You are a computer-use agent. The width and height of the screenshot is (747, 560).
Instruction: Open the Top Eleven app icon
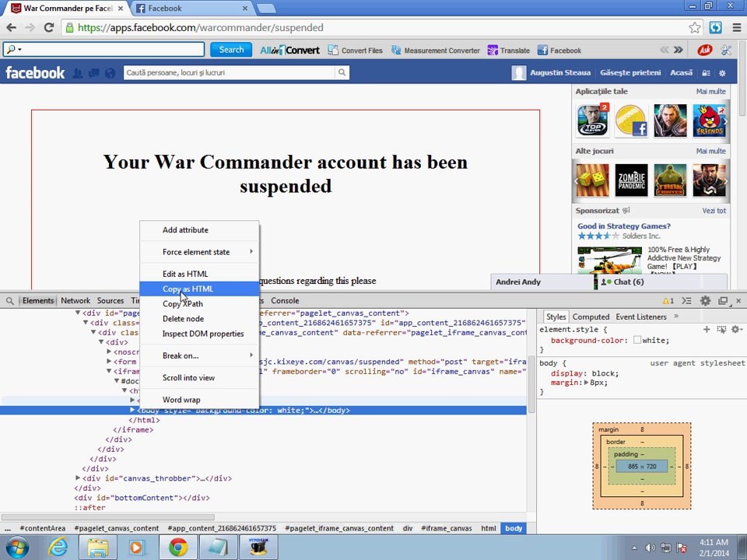click(593, 121)
